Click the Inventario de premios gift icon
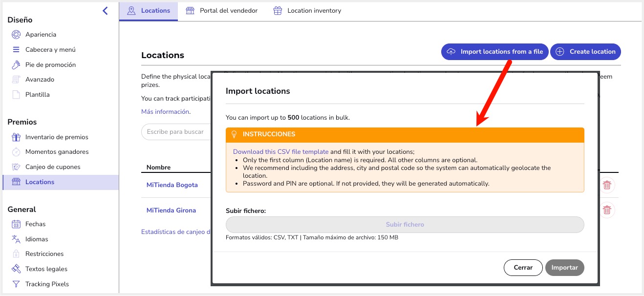644x296 pixels. tap(16, 137)
